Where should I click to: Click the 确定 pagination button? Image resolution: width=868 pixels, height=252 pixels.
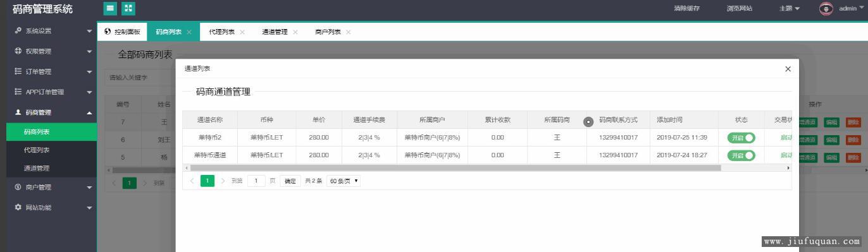tap(290, 181)
